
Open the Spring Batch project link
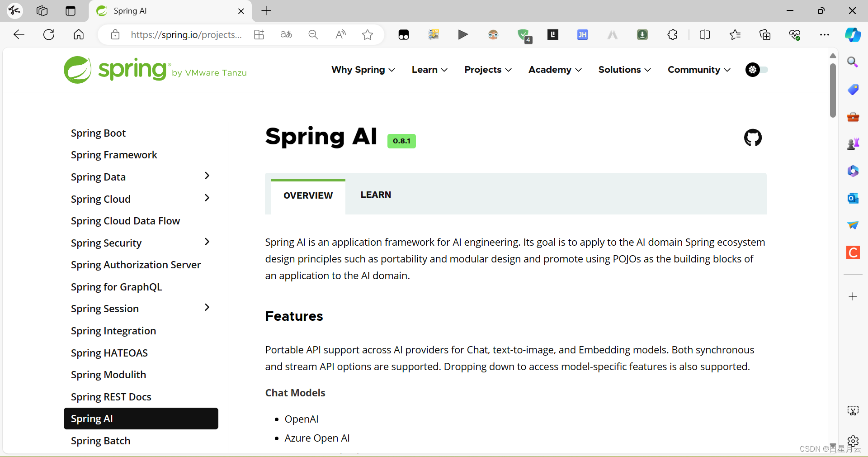[x=100, y=441]
